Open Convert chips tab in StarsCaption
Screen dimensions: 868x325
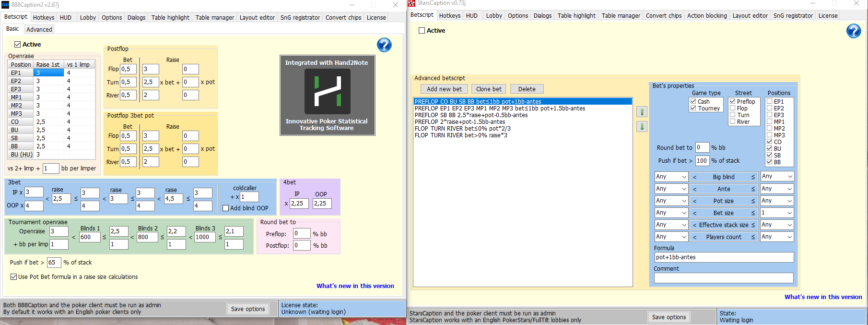663,15
